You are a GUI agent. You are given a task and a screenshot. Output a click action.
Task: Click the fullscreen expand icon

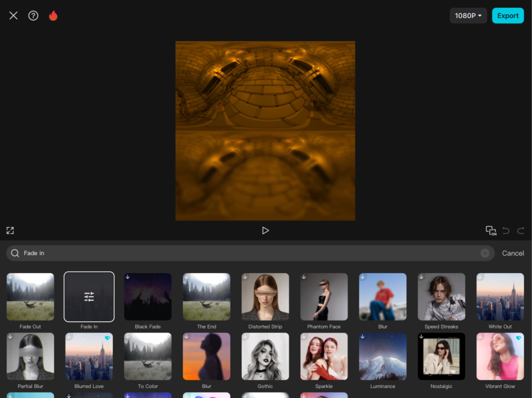pos(10,230)
